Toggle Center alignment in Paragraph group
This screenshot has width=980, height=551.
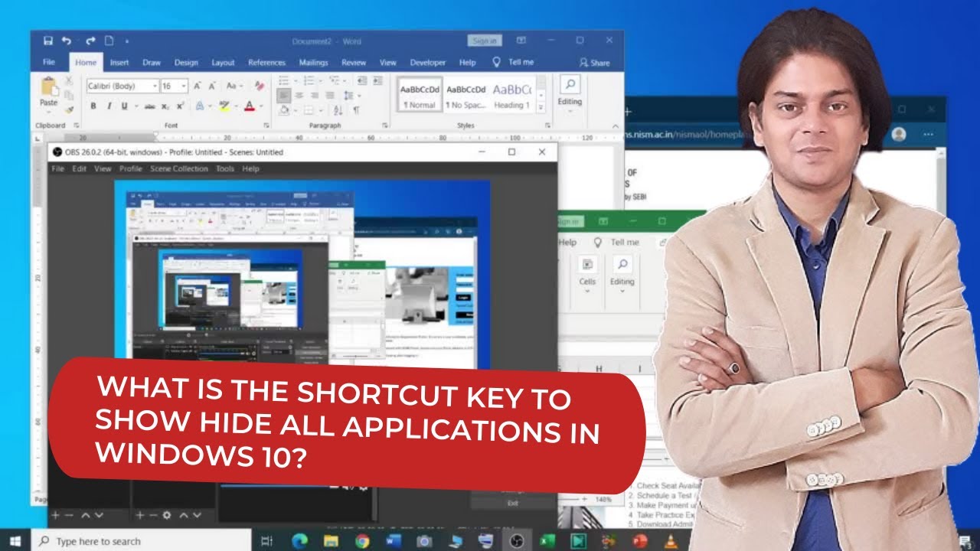coord(299,96)
